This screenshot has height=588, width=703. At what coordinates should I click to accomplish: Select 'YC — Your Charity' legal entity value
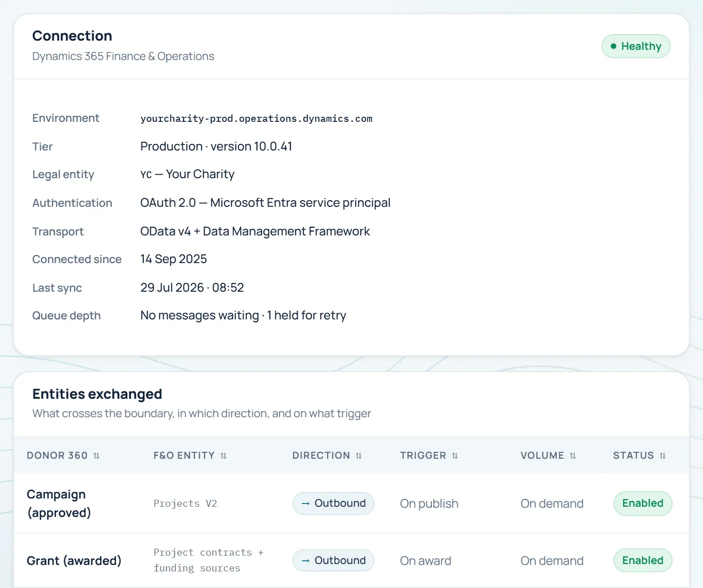(187, 174)
